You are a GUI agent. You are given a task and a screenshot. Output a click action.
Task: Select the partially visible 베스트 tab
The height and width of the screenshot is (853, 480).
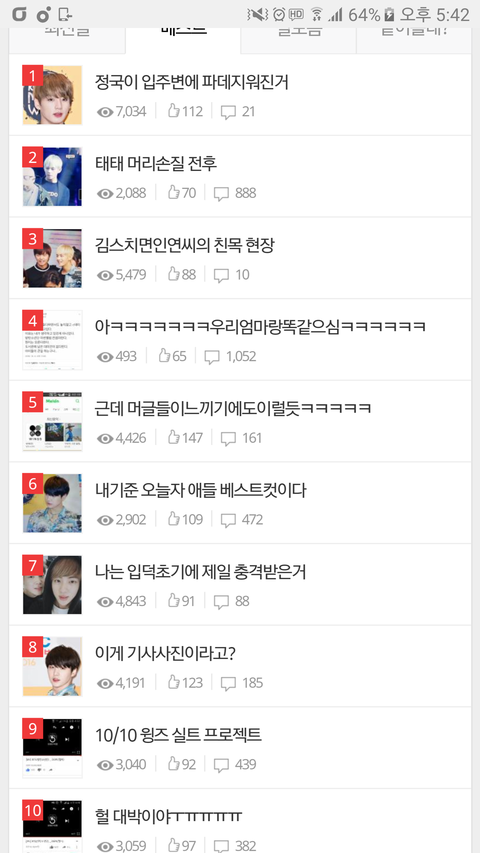183,40
